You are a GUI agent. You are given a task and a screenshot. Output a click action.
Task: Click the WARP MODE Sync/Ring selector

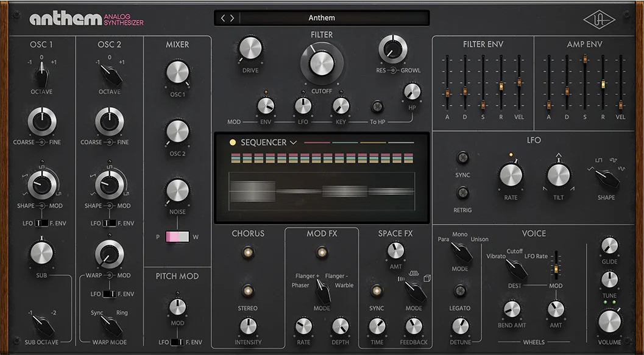[110, 325]
